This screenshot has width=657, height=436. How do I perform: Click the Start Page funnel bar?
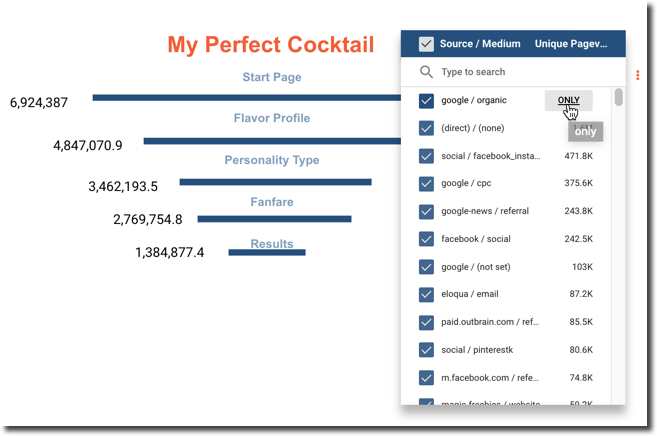click(x=246, y=98)
